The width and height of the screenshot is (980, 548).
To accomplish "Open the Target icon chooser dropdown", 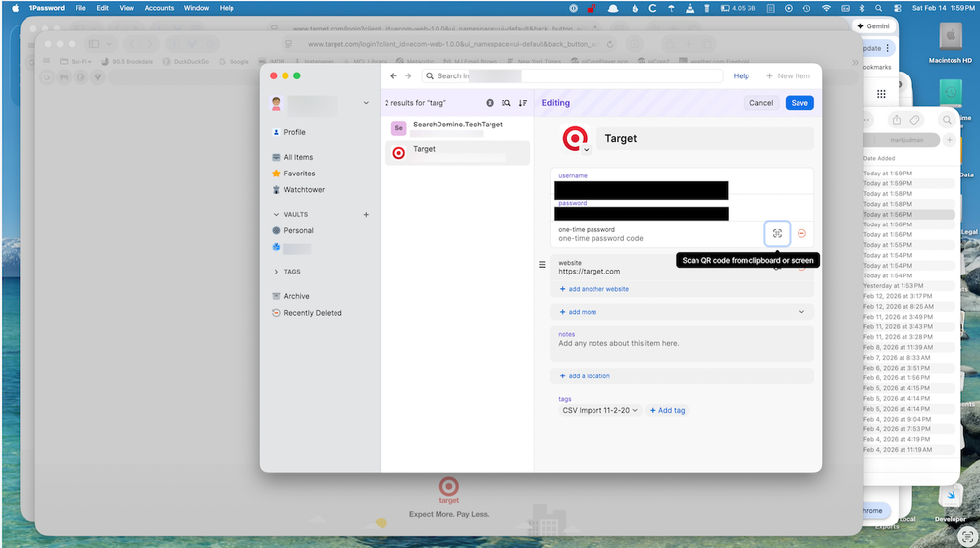I will coord(587,150).
